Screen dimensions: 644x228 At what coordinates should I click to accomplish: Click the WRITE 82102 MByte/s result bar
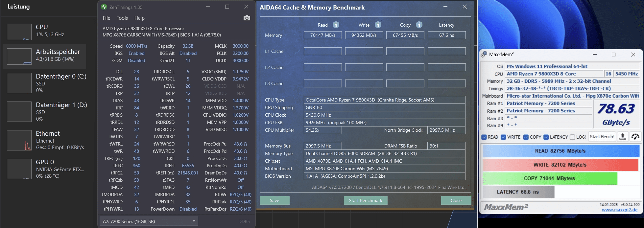[560, 165]
